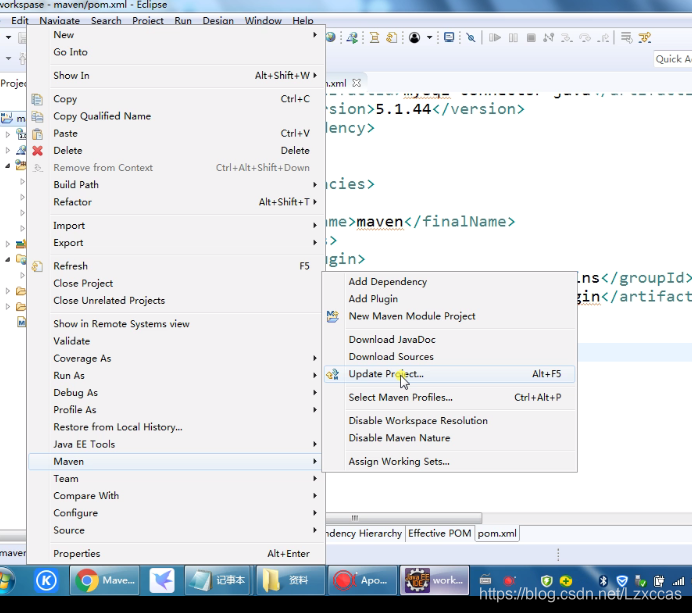The height and width of the screenshot is (613, 692).
Task: Expand the Team submenu
Action: [x=315, y=478]
